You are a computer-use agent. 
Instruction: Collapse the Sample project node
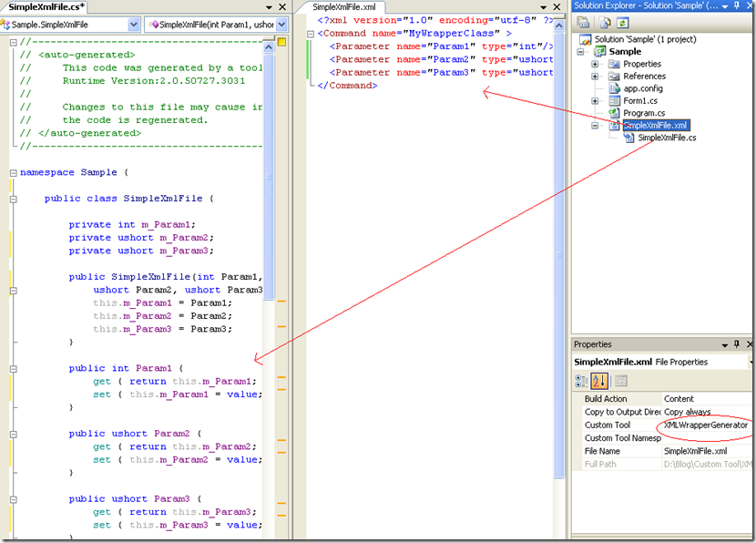click(x=580, y=52)
